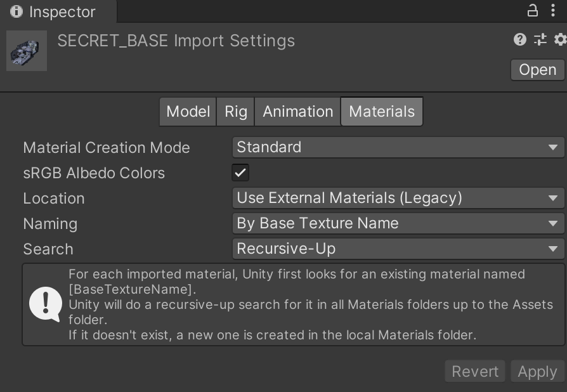Open the import settings gear menu
The image size is (567, 392).
[561, 39]
